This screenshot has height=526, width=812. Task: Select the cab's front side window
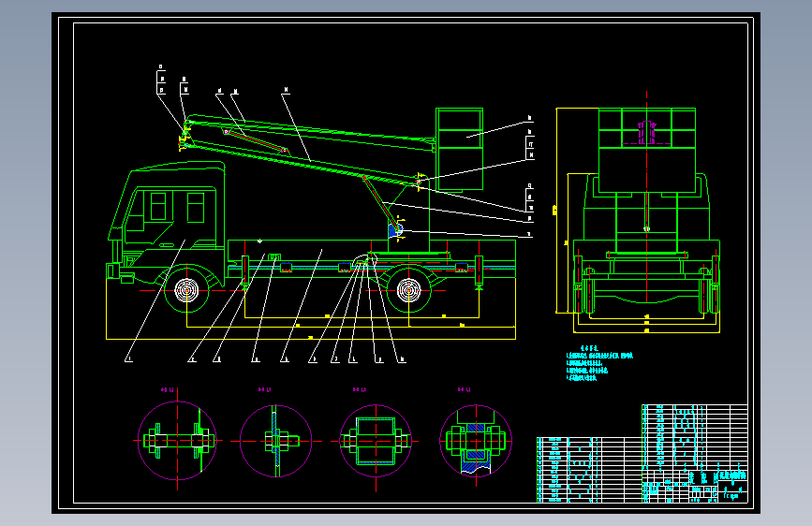(x=158, y=206)
